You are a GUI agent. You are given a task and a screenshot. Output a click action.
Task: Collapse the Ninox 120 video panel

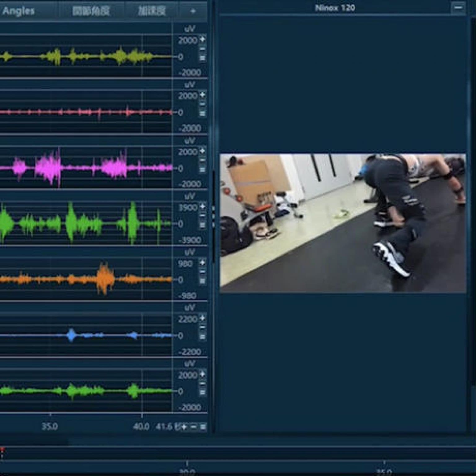click(458, 8)
